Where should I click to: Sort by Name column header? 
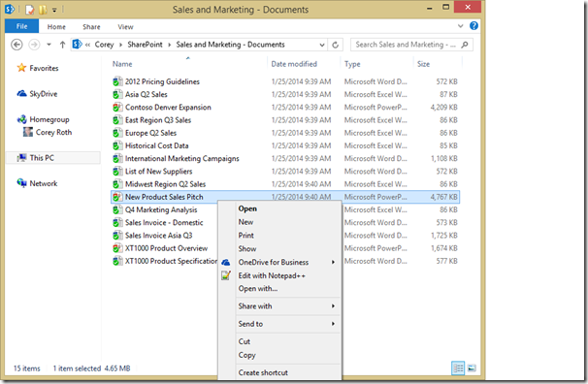click(122, 64)
